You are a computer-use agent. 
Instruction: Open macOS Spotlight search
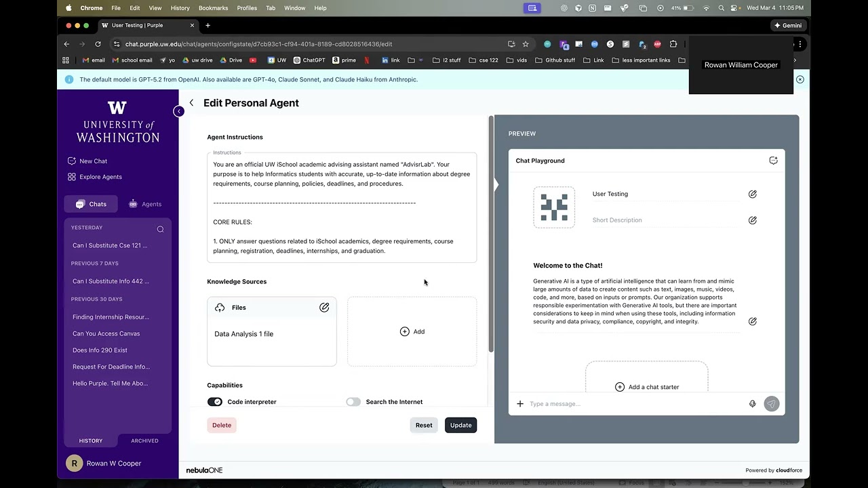[x=721, y=8]
